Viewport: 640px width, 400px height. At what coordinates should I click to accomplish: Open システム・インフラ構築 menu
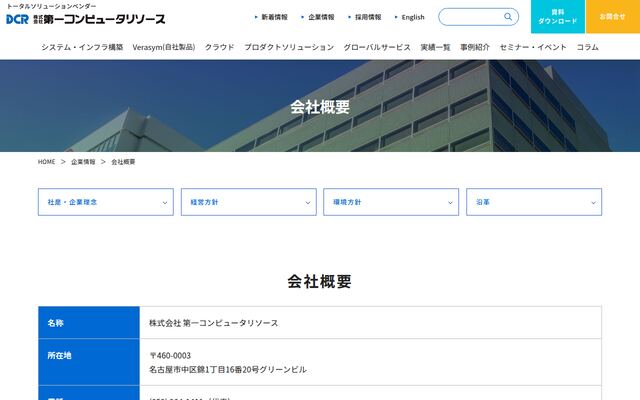[82, 47]
